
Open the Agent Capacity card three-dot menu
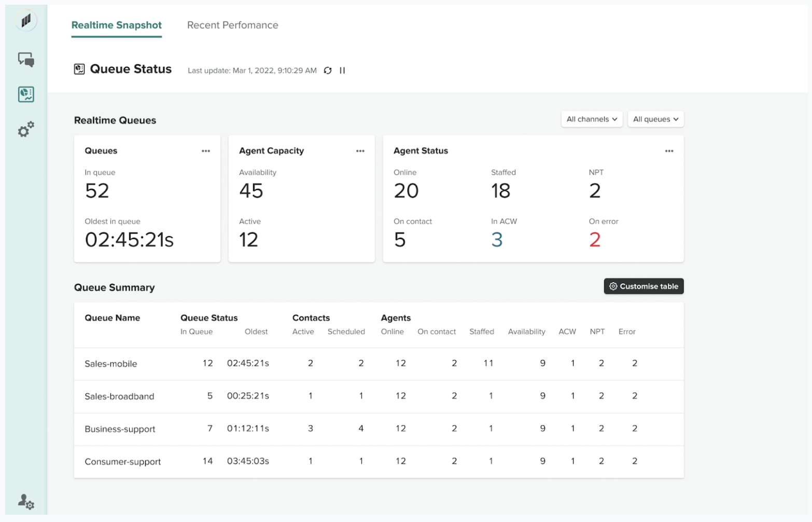(x=360, y=151)
